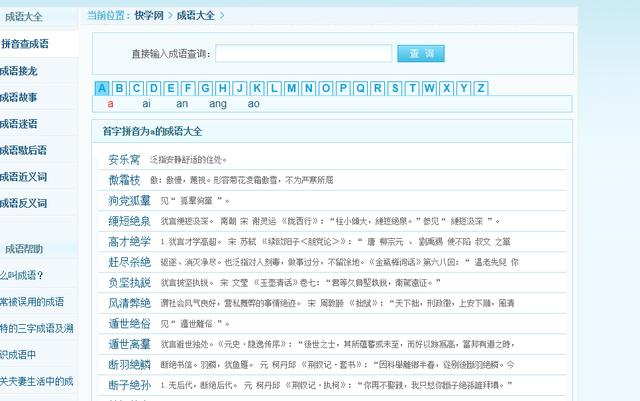Select letter tab Q
The image size is (640, 401).
[360, 88]
